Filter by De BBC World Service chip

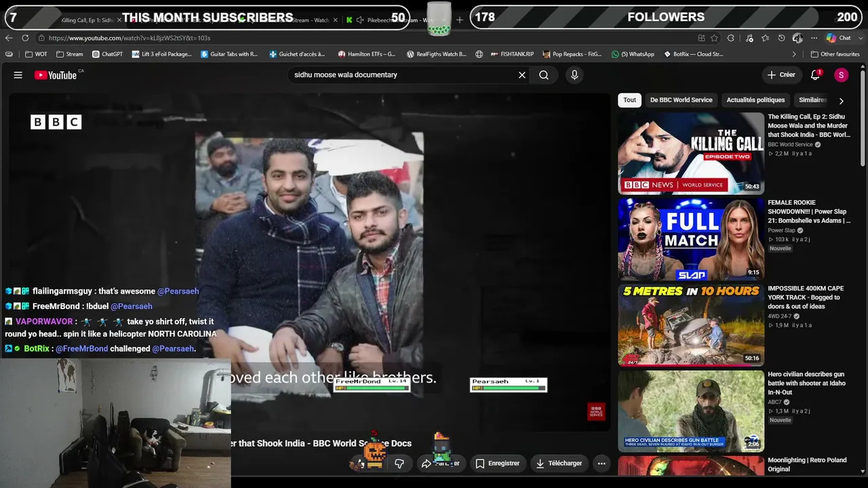682,100
